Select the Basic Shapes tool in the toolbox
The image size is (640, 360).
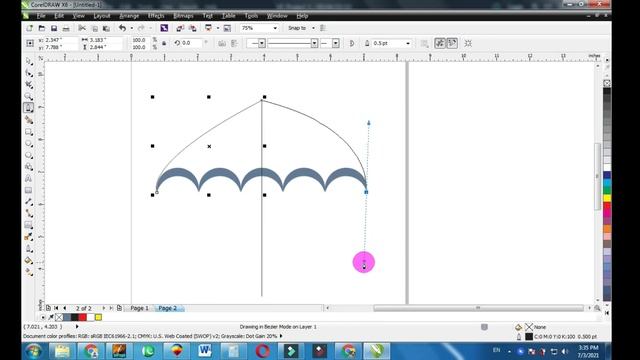(x=29, y=167)
